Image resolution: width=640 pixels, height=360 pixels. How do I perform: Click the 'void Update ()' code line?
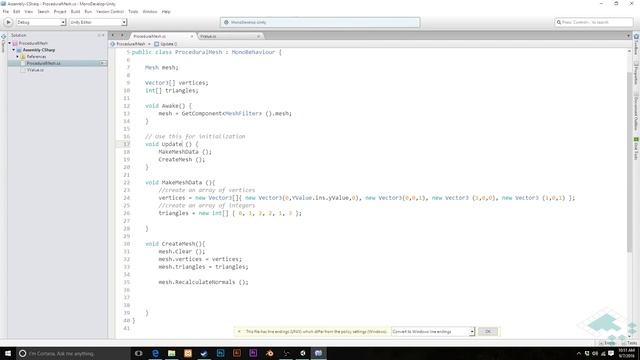pos(171,144)
